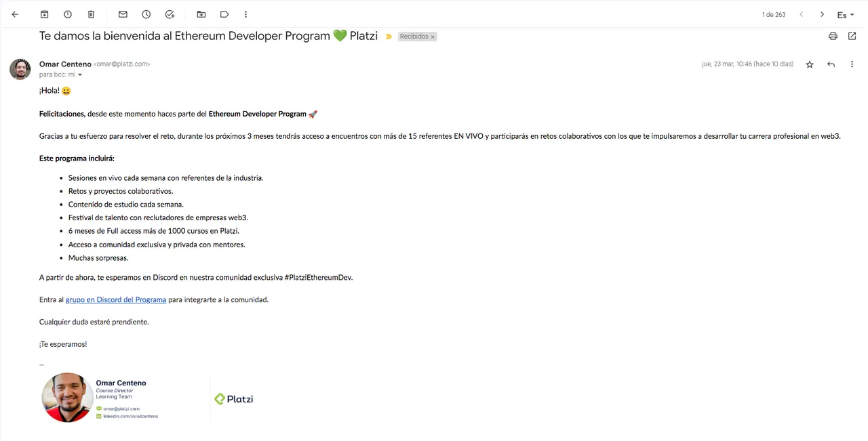The height and width of the screenshot is (441, 868).
Task: Open the message's more actions menu
Action: coord(852,64)
